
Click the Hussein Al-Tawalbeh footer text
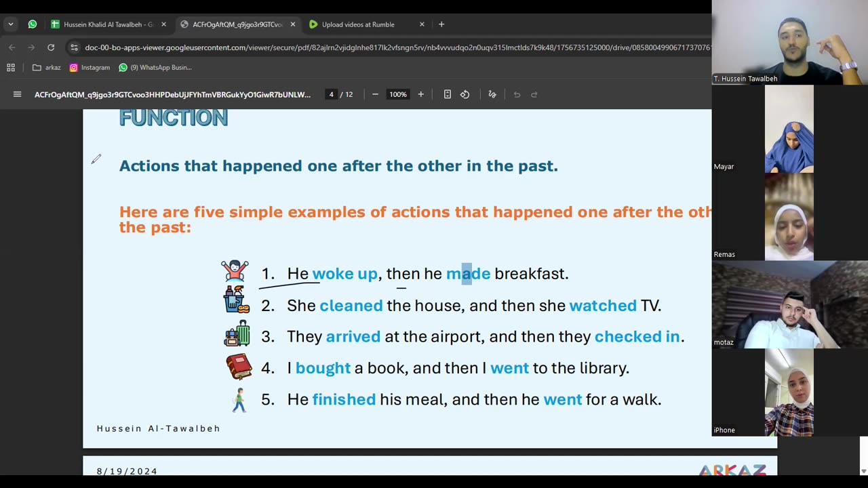click(159, 428)
